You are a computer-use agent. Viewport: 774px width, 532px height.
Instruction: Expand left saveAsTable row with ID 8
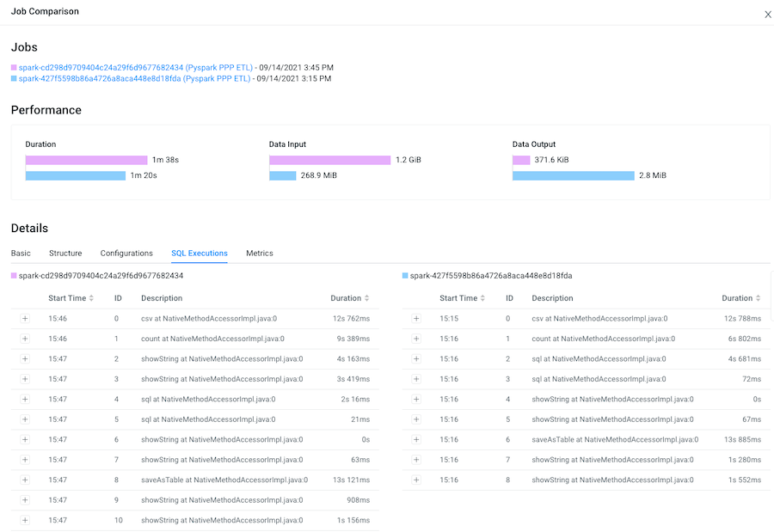(x=25, y=480)
